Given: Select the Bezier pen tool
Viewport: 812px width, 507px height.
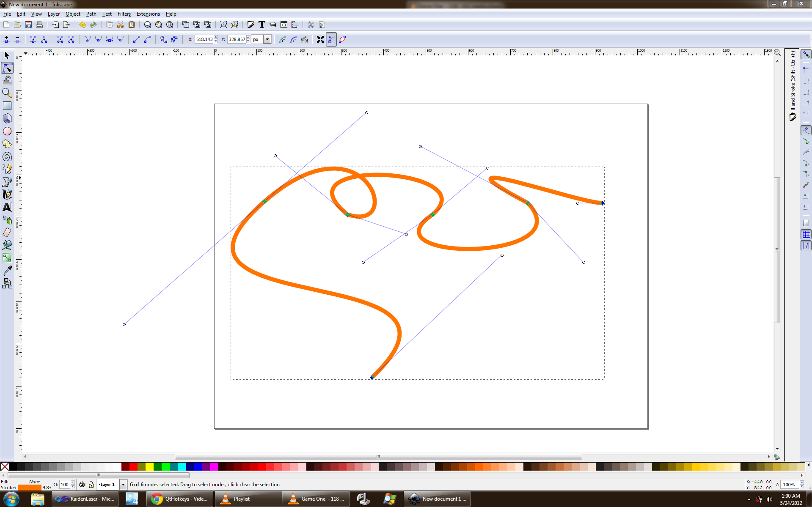Looking at the screenshot, I should click(7, 182).
